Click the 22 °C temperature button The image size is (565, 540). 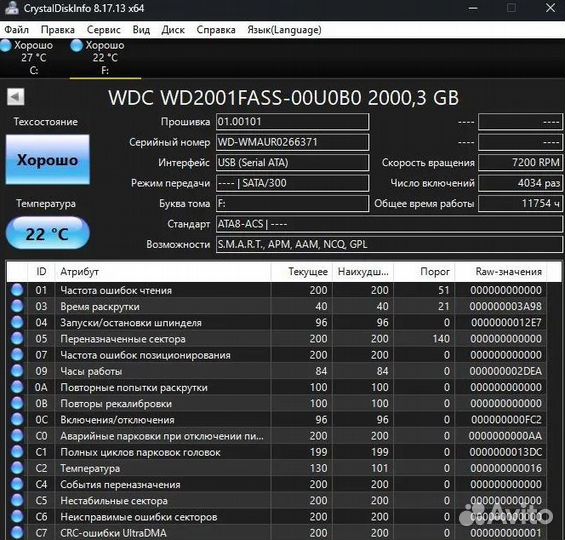point(48,234)
